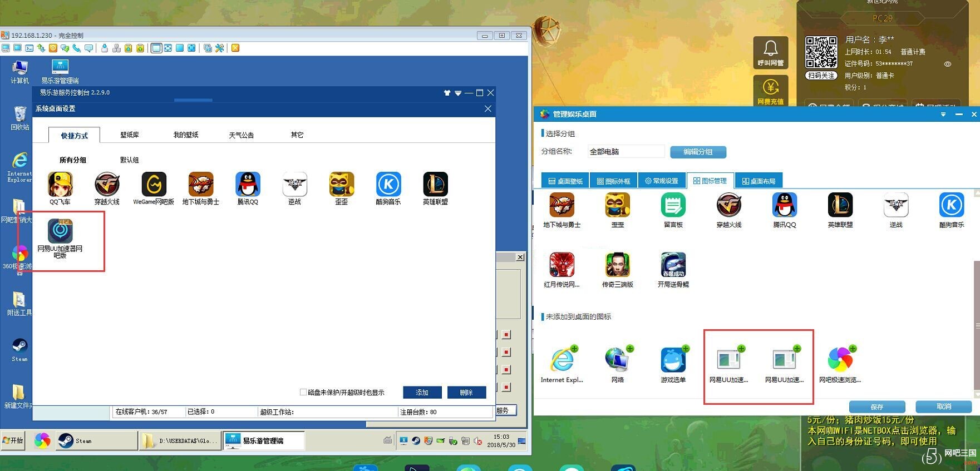
Task: Click the wrench tools icon in remote toolbar
Action: (220, 48)
